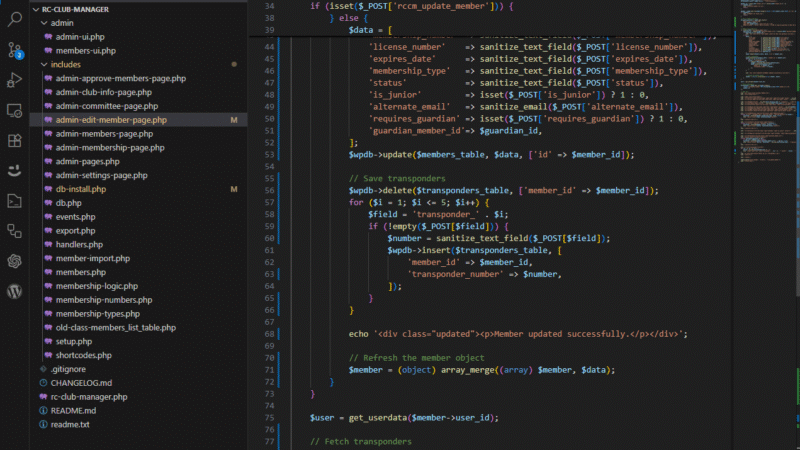Open the terminal-folder panel icon in activity bar

tap(15, 201)
